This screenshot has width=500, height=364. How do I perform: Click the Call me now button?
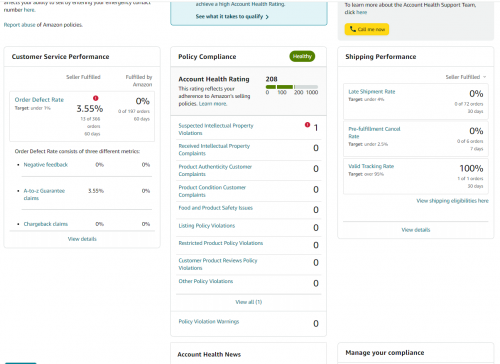367,29
